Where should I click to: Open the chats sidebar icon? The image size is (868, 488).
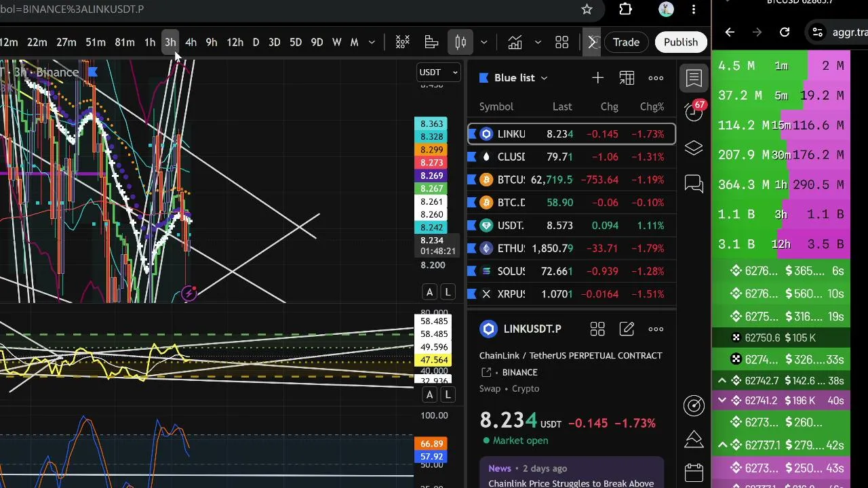(694, 184)
